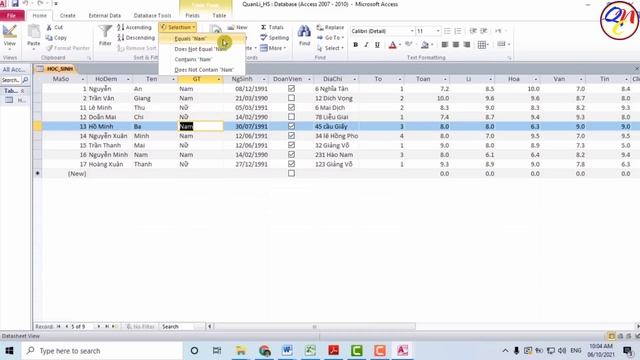Open the font name combo box
640x360 pixels.
pyautogui.click(x=382, y=31)
